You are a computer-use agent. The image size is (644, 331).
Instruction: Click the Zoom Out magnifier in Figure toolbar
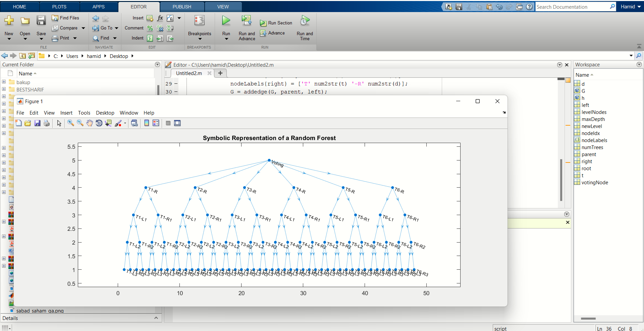point(80,123)
